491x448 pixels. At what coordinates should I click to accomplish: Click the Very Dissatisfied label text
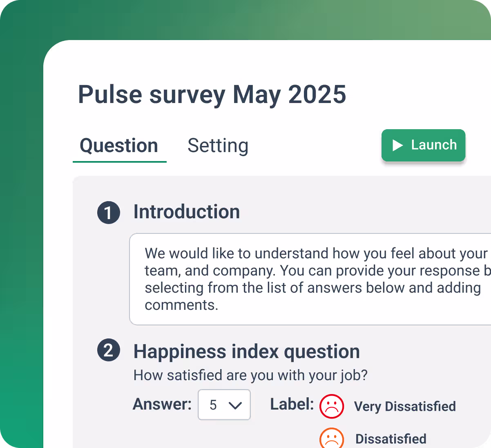click(405, 406)
